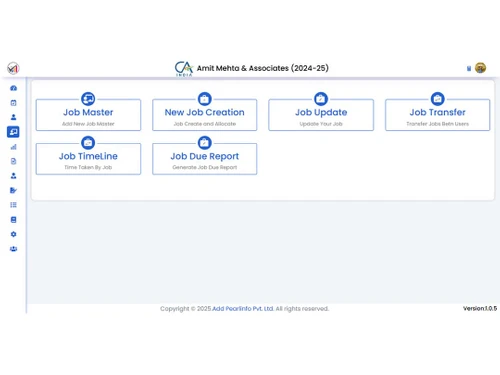Image resolution: width=500 pixels, height=375 pixels.
Task: Open the dashboard speedometer sidebar icon
Action: (x=13, y=88)
